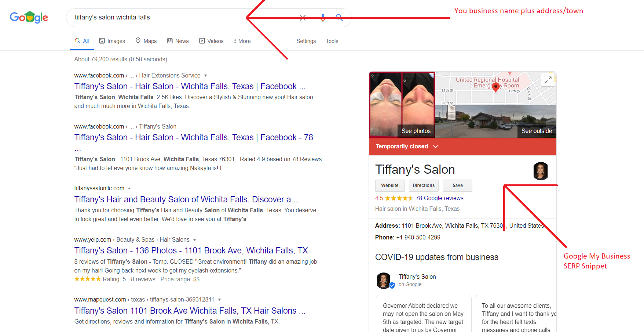Open the 78 Google reviews link
Screen dimensions: 644x332
tap(439, 198)
